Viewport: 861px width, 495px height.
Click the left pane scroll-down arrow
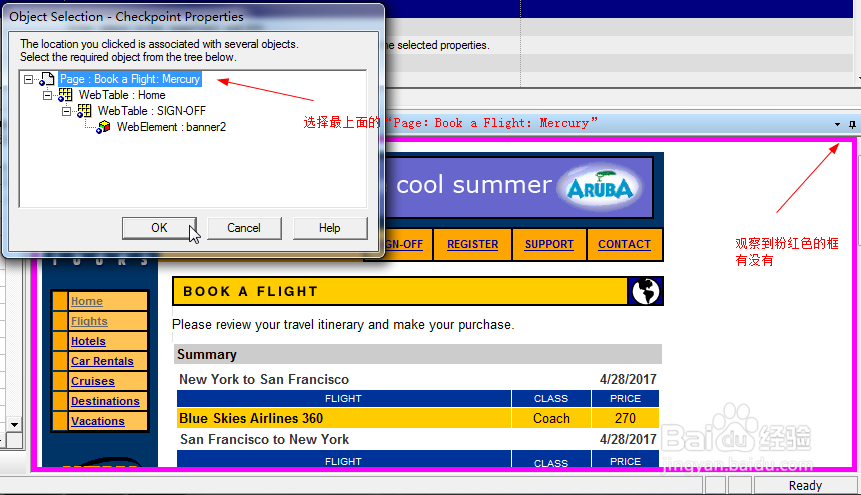tap(14, 425)
